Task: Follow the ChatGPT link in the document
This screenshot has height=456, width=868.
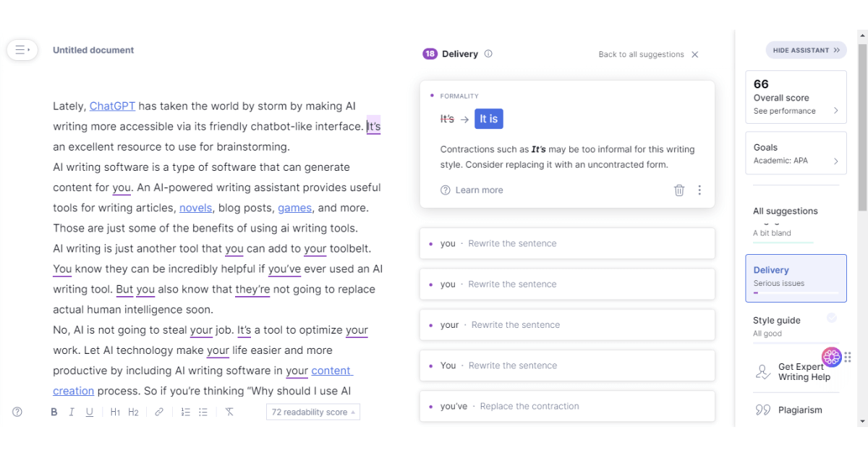Action: (112, 106)
